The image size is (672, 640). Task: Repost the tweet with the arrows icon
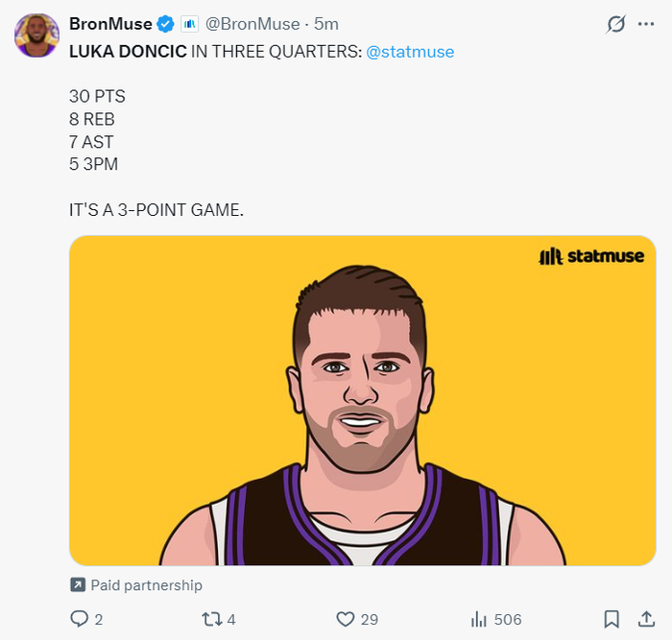tap(213, 619)
